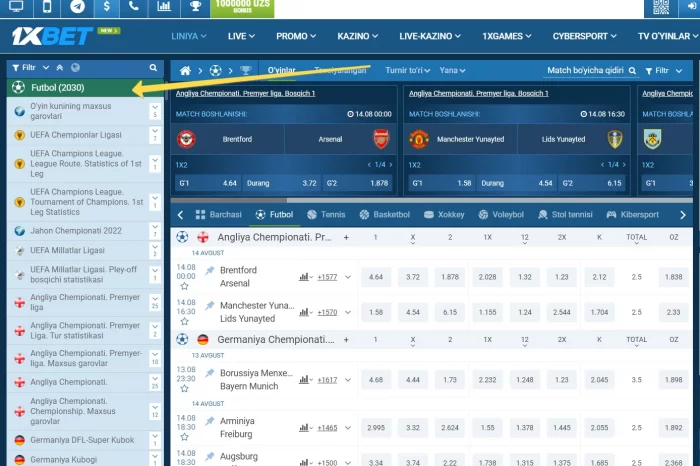
Task: Select the Stol tennisi tab
Action: coord(566,215)
